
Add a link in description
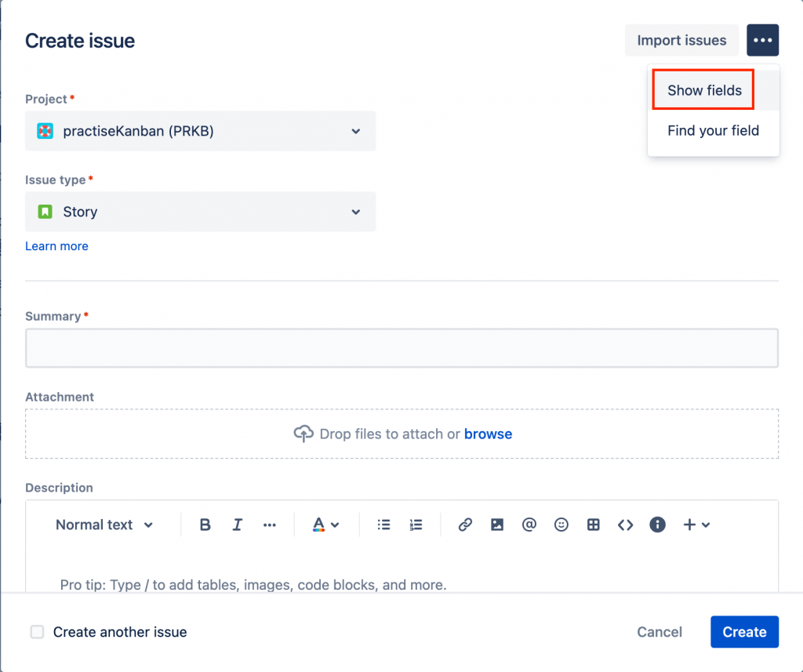465,525
